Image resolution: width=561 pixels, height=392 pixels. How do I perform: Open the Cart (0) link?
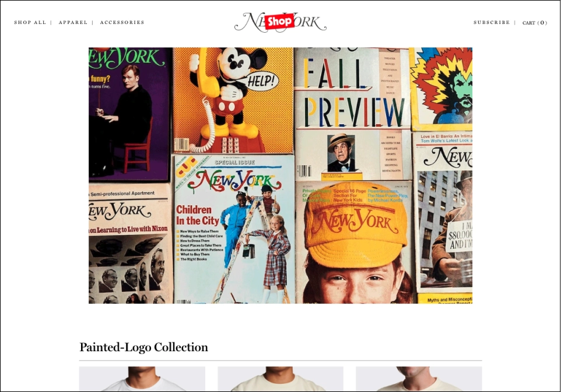pyautogui.click(x=535, y=23)
